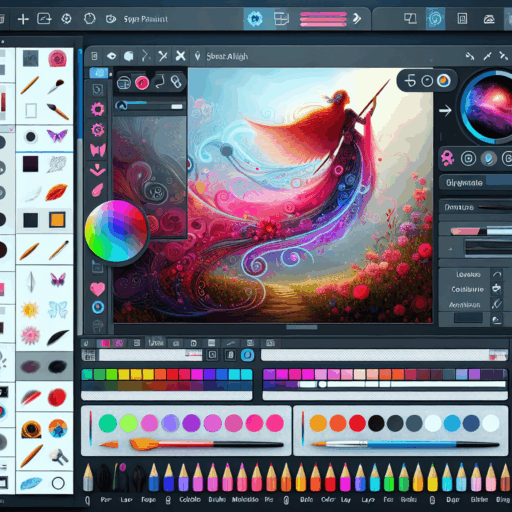Image resolution: width=512 pixels, height=512 pixels.
Task: Toggle the circled square icon in right panel
Action: point(468,159)
